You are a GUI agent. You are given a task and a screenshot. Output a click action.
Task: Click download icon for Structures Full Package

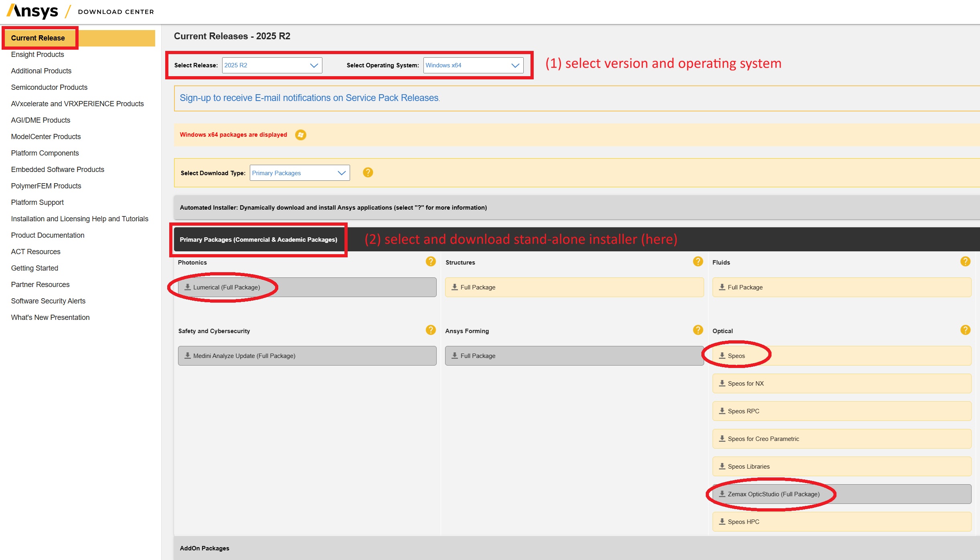[x=455, y=287]
